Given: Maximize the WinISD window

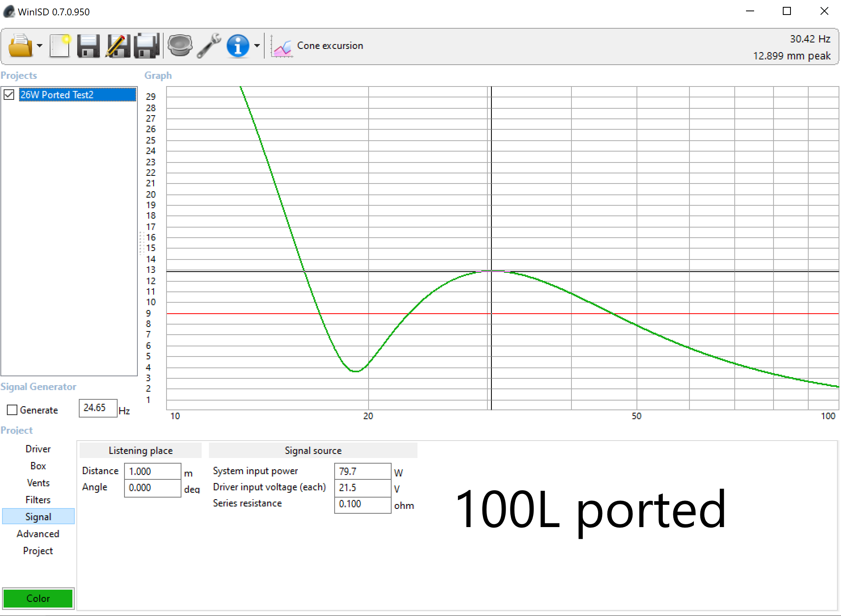Looking at the screenshot, I should point(787,11).
